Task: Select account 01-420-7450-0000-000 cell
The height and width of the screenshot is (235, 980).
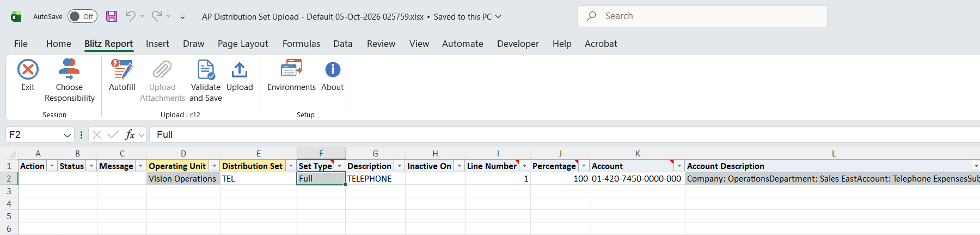Action: point(638,179)
